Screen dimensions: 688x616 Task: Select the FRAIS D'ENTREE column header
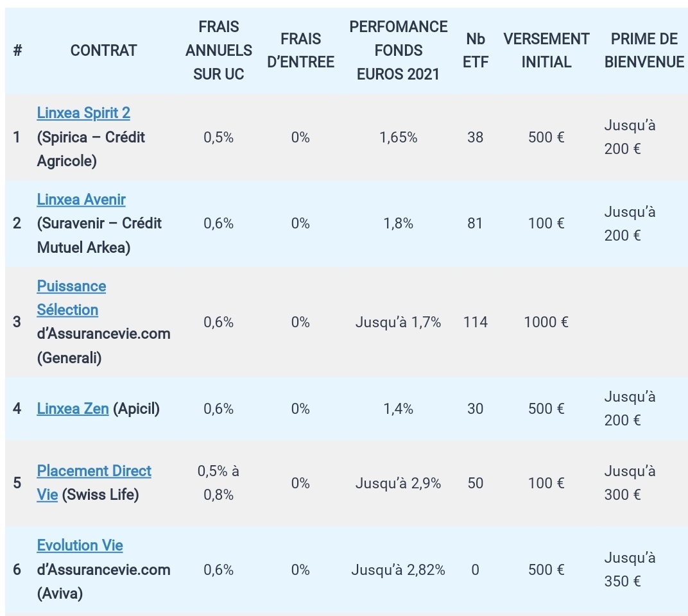300,51
